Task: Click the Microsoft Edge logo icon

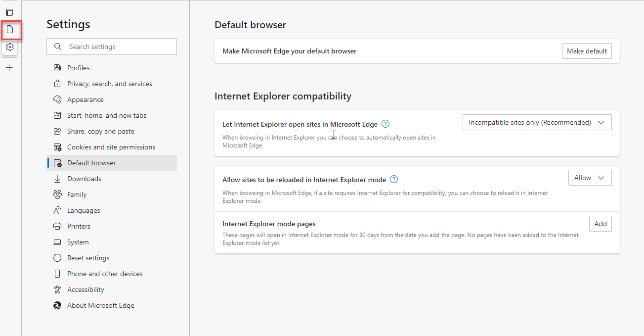Action: [x=57, y=305]
